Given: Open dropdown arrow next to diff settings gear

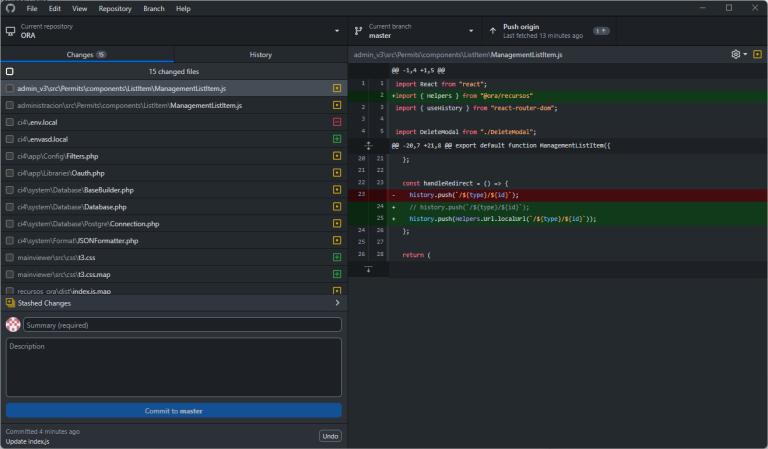Looking at the screenshot, I should click(745, 54).
